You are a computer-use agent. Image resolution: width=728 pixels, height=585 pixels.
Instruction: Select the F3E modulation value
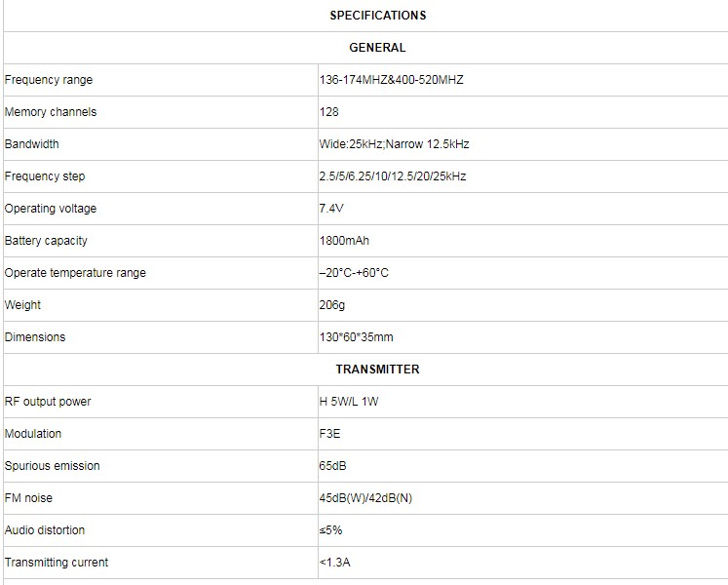[x=330, y=434]
